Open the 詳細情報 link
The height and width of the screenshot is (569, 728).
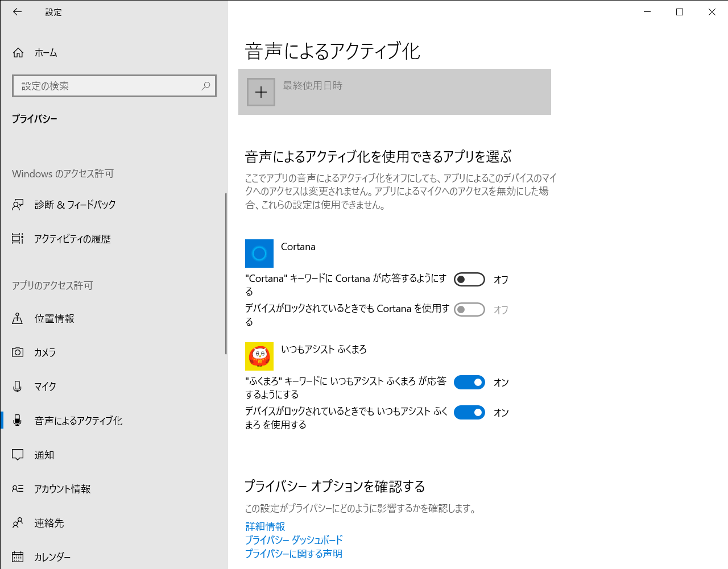point(265,526)
